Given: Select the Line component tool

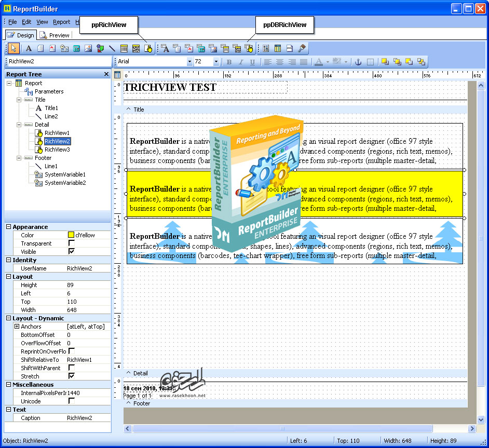Looking at the screenshot, I should tap(112, 48).
